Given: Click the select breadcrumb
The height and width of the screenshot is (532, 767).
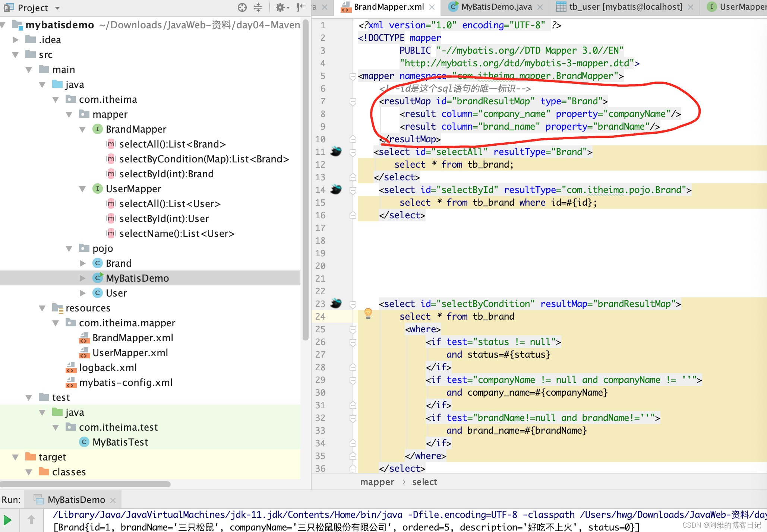Looking at the screenshot, I should tap(424, 482).
